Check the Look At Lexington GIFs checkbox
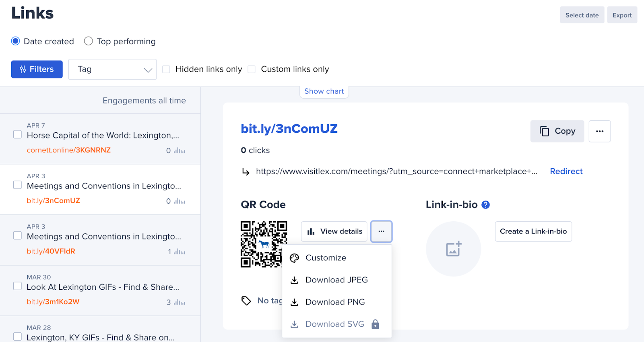 point(17,286)
